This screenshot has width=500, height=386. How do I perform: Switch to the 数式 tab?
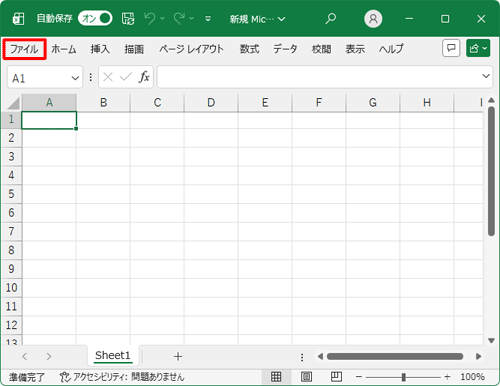(x=249, y=49)
